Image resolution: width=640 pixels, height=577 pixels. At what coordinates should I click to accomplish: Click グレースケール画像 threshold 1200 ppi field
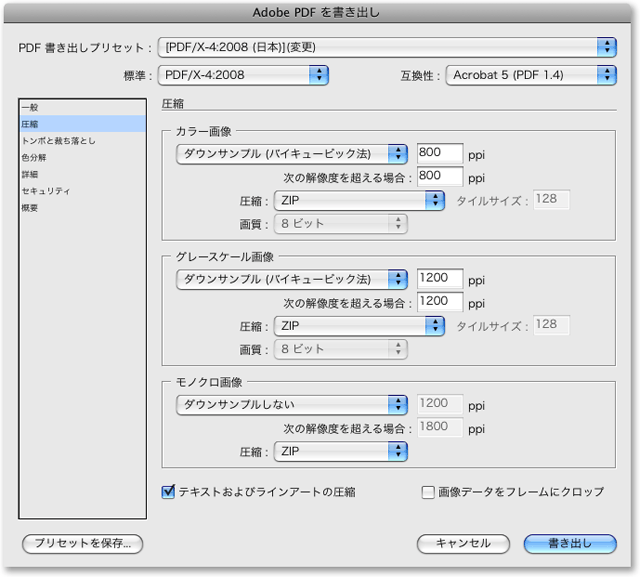point(439,302)
